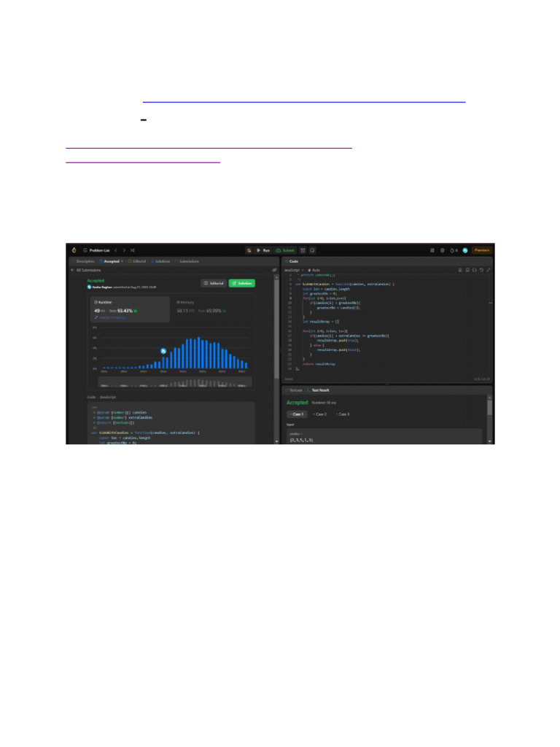The height and width of the screenshot is (747, 560).
Task: Click the format code icon in editor
Action: [460, 270]
